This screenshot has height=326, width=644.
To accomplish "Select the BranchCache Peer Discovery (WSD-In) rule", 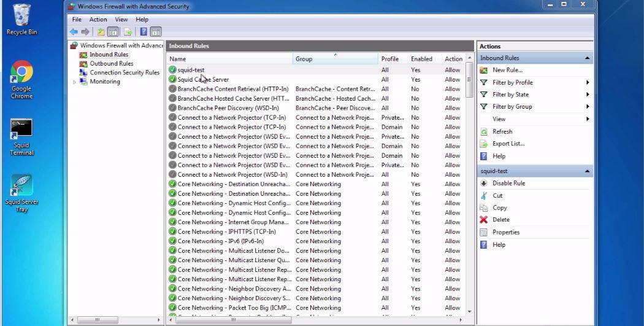I will pos(316,107).
